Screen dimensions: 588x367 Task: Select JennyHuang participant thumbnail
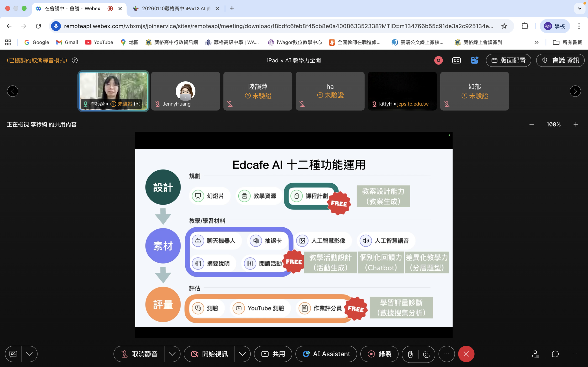[185, 91]
